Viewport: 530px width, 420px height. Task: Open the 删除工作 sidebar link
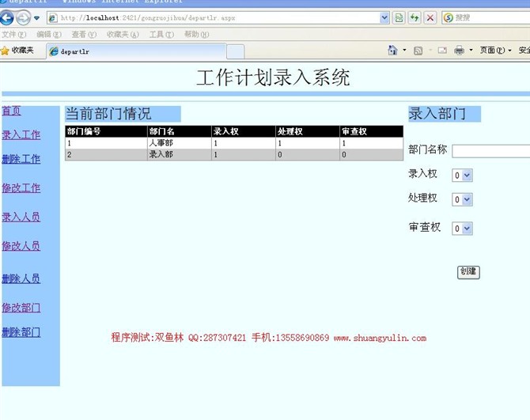coord(21,159)
